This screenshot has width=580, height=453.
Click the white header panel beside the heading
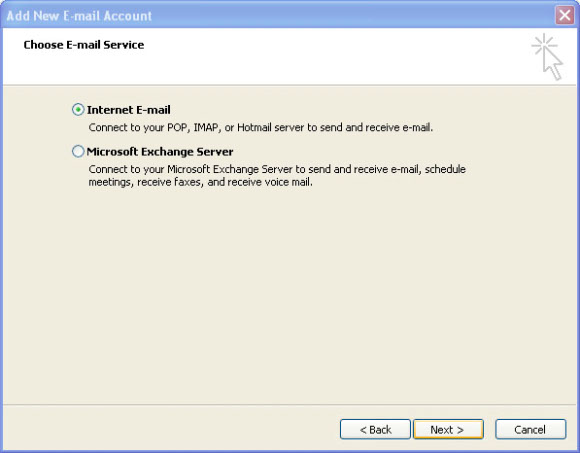(x=333, y=55)
